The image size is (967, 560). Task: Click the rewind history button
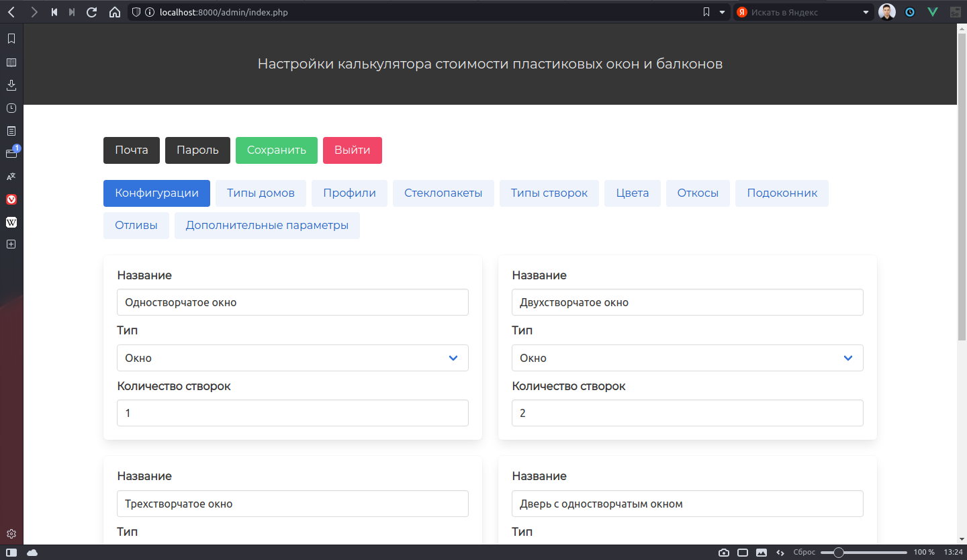(x=54, y=12)
